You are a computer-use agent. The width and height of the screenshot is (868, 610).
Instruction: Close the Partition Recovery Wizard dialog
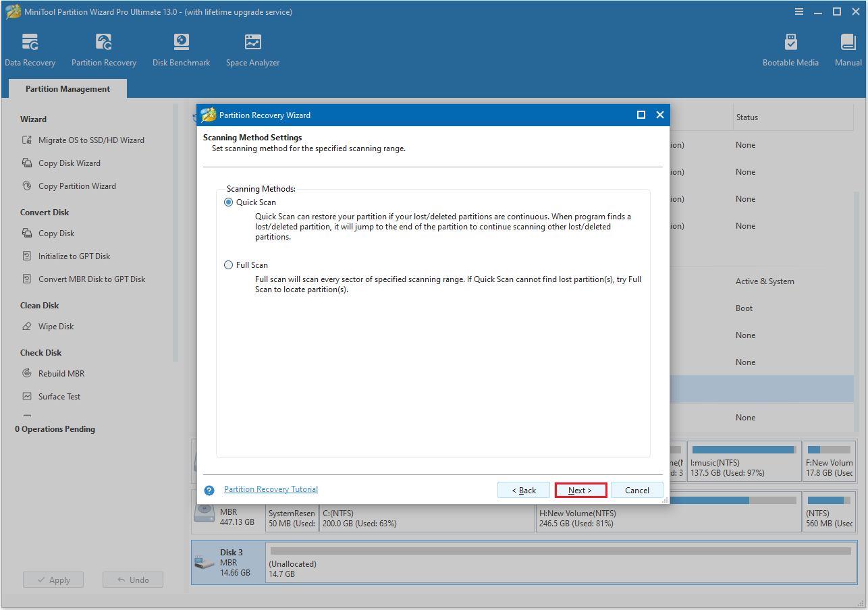(x=660, y=115)
